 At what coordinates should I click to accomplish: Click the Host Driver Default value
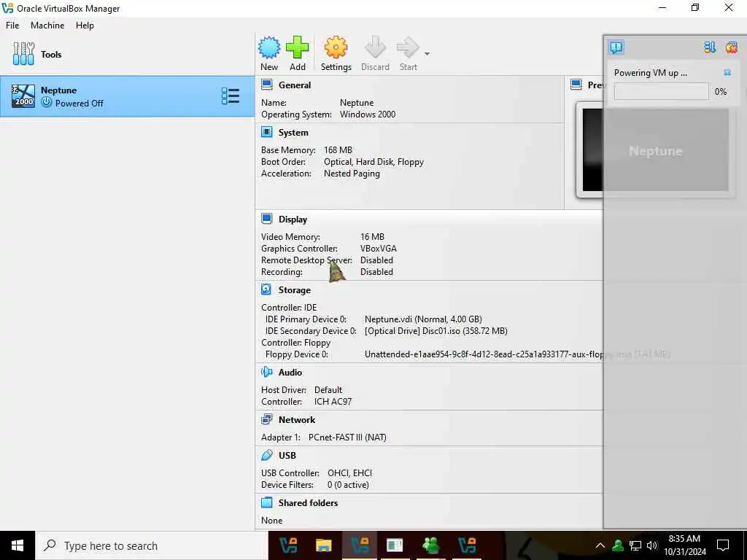328,389
